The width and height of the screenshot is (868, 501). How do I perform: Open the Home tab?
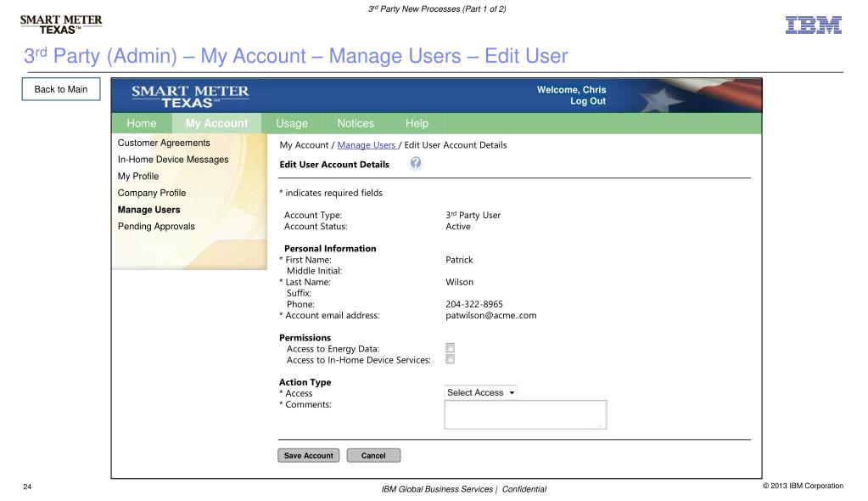[141, 123]
